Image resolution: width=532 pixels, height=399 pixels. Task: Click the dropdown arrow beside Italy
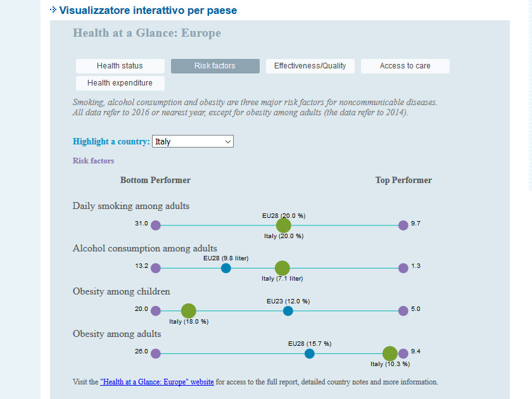pyautogui.click(x=228, y=142)
